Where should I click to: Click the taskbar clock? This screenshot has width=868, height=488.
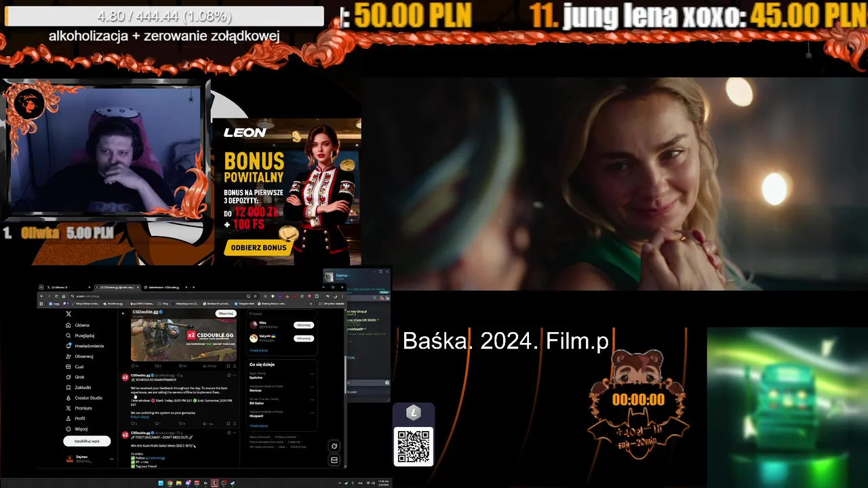pos(384,483)
